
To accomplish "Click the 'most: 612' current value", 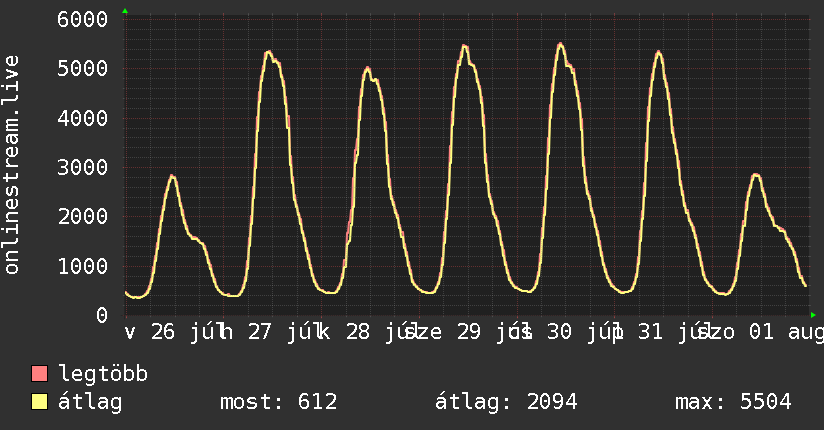I will coord(279,402).
